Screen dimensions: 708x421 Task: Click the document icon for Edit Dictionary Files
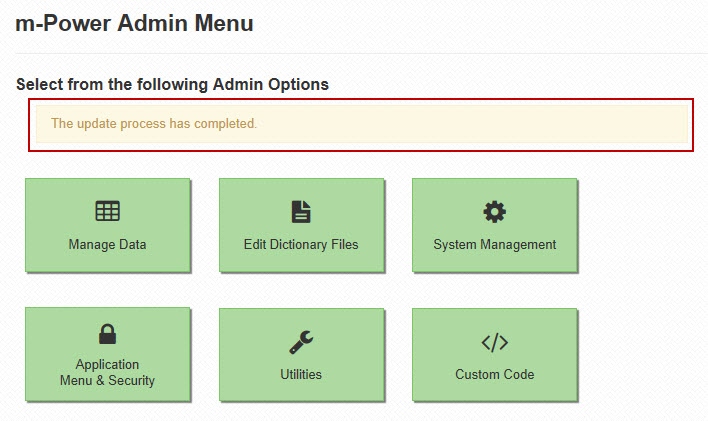click(301, 211)
